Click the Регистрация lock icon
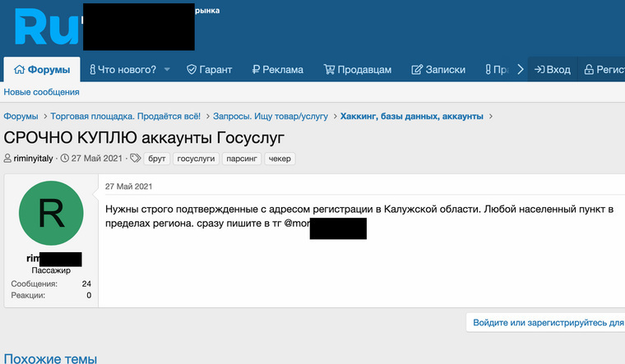The height and width of the screenshot is (364, 625). (x=588, y=70)
